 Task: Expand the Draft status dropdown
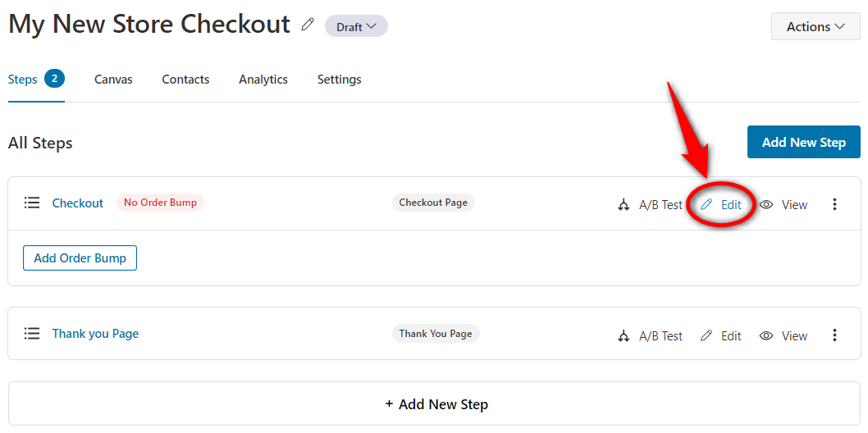(x=357, y=26)
